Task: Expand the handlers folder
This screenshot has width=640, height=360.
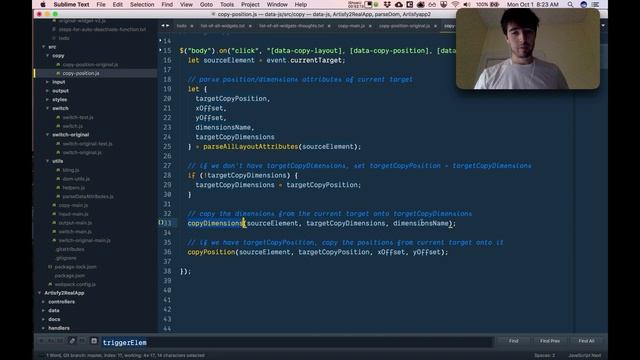Action: pos(44,328)
